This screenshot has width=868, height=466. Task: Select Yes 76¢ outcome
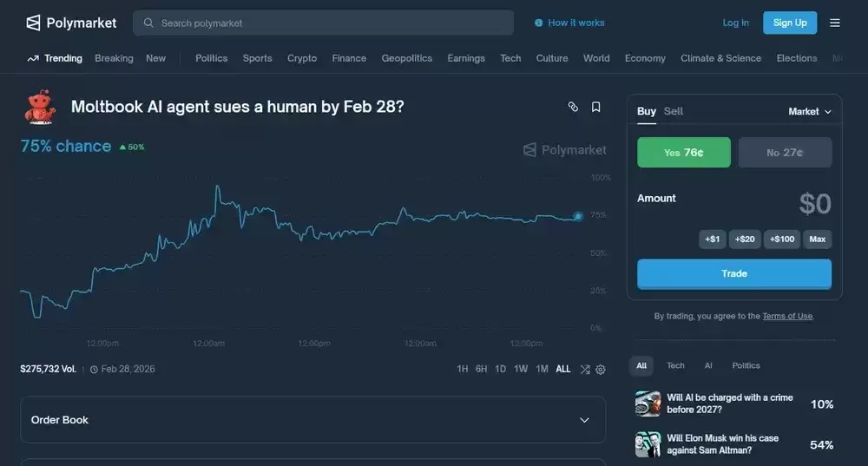tap(684, 152)
